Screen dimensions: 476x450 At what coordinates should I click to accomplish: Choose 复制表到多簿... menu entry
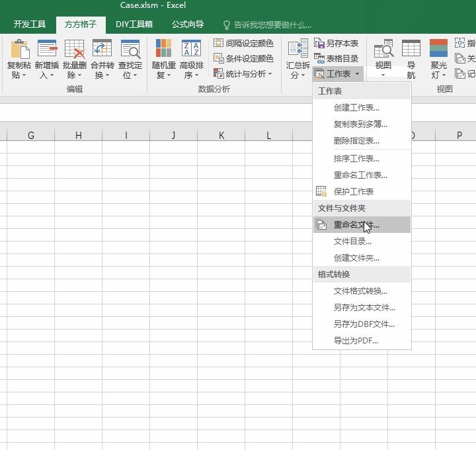tap(362, 124)
